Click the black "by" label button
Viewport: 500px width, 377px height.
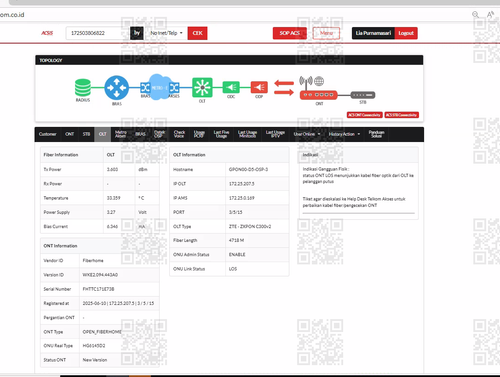point(137,33)
